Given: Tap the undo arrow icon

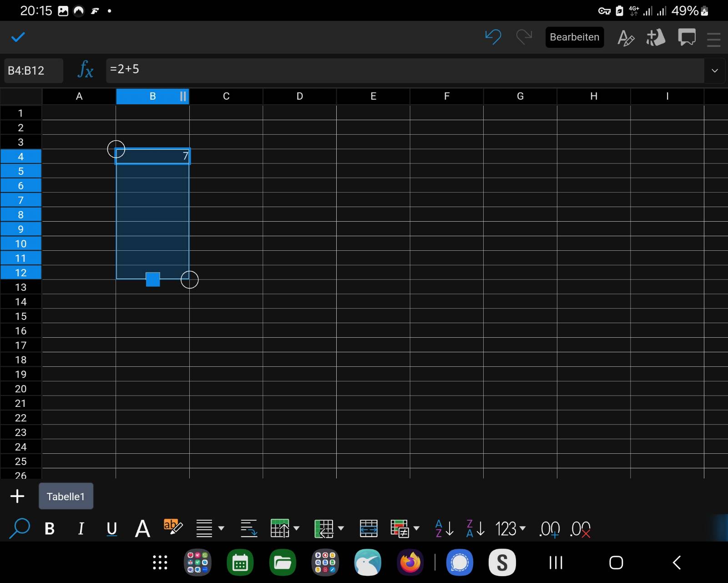Looking at the screenshot, I should pos(493,37).
